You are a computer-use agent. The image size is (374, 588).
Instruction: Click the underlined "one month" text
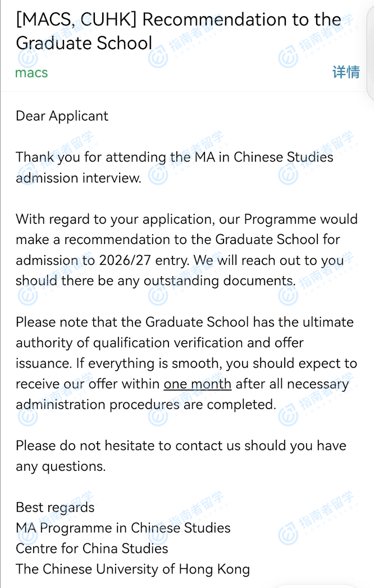[197, 384]
